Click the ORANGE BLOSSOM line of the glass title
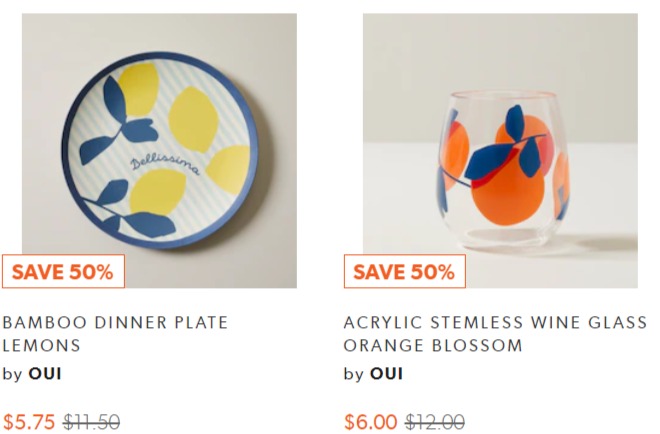Screen dimensions: 660x434 (433, 346)
